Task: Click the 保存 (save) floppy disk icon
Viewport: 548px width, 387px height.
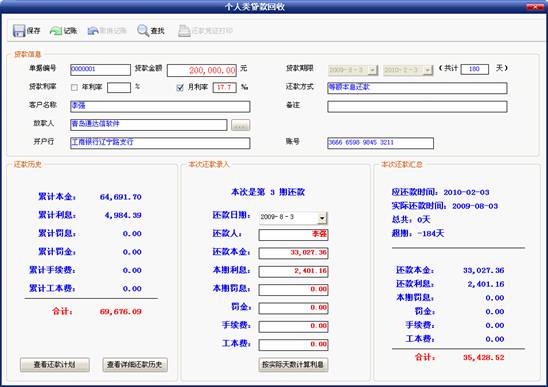Action: tap(19, 31)
